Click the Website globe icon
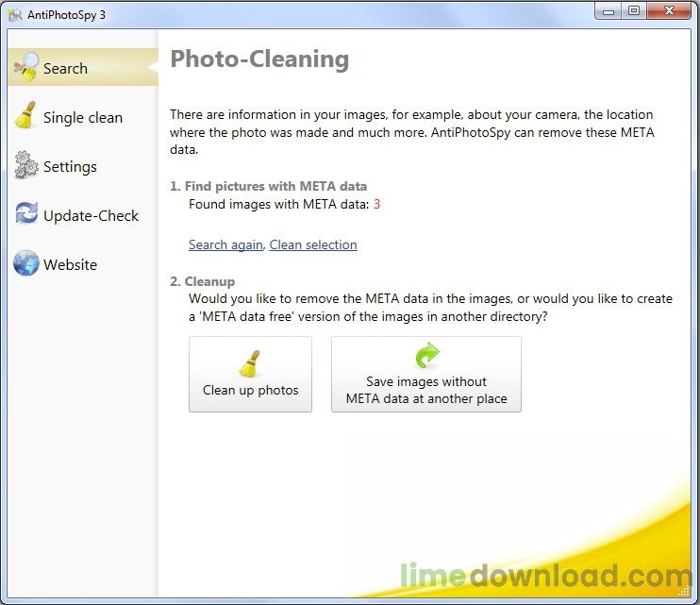This screenshot has height=605, width=700. pos(26,263)
